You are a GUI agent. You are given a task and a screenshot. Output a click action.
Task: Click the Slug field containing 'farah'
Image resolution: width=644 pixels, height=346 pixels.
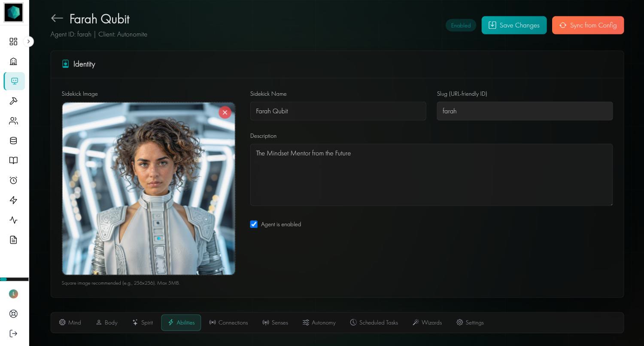coord(525,111)
